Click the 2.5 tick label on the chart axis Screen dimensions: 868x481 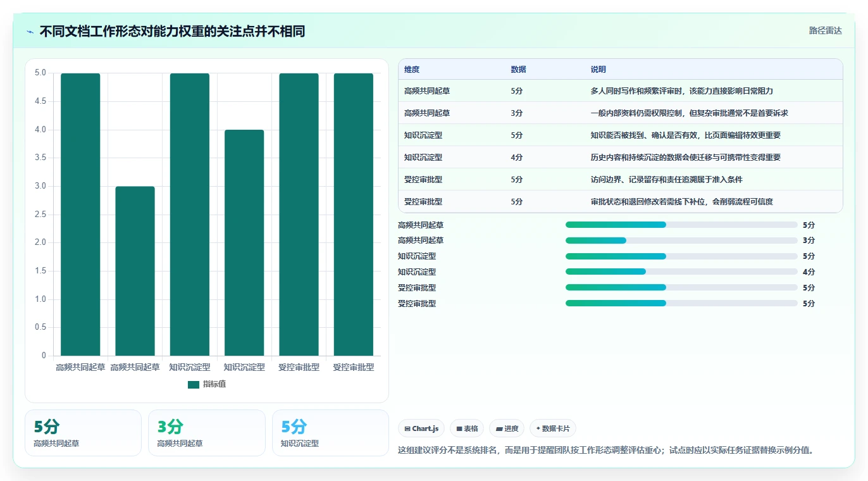click(x=40, y=215)
